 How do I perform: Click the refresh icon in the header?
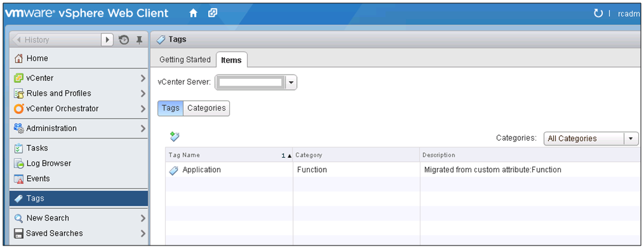598,14
